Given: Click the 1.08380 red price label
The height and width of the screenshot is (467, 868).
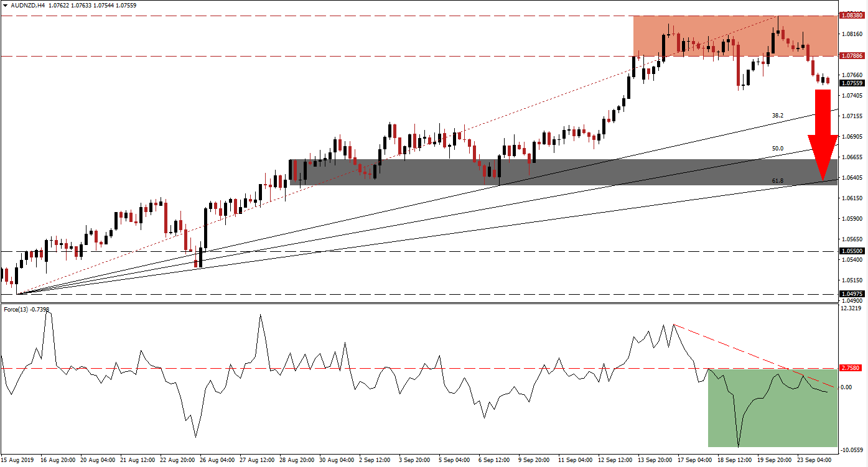Looking at the screenshot, I should coord(851,15).
